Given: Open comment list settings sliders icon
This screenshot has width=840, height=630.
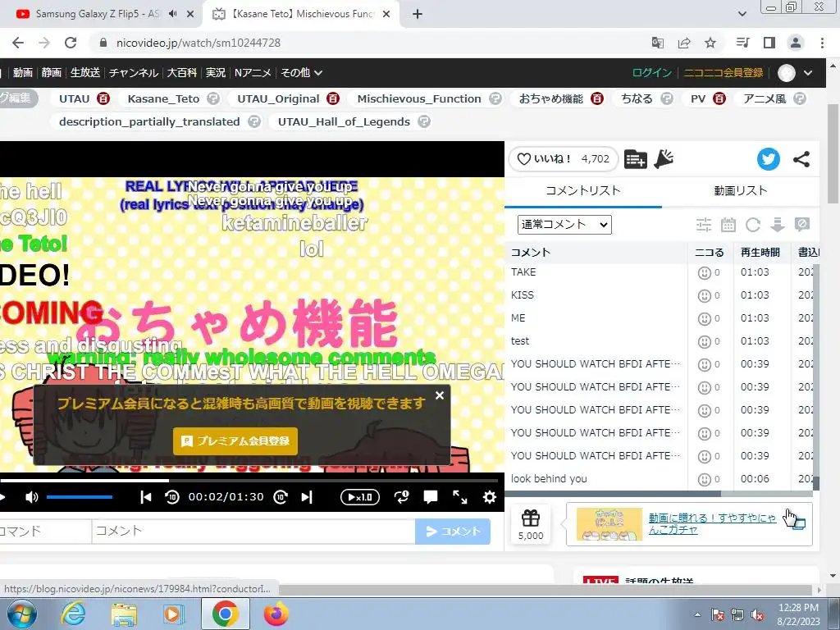Looking at the screenshot, I should pyautogui.click(x=703, y=225).
